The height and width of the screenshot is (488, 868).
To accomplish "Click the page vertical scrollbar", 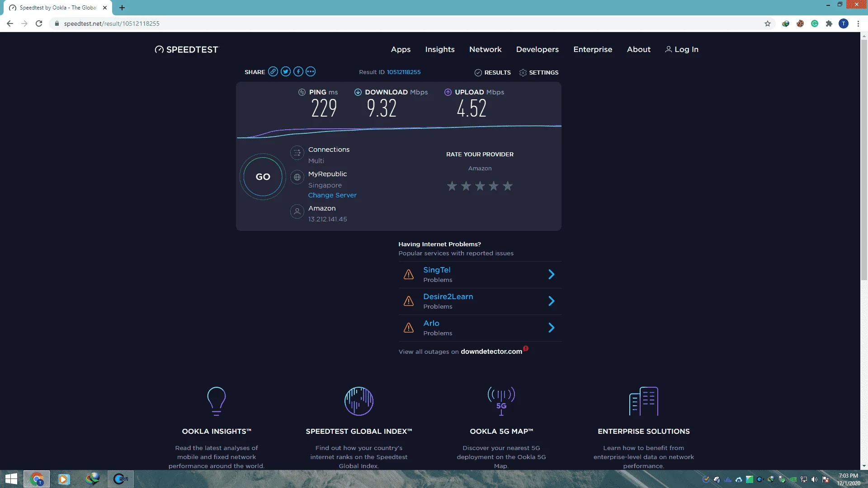I will [x=864, y=160].
